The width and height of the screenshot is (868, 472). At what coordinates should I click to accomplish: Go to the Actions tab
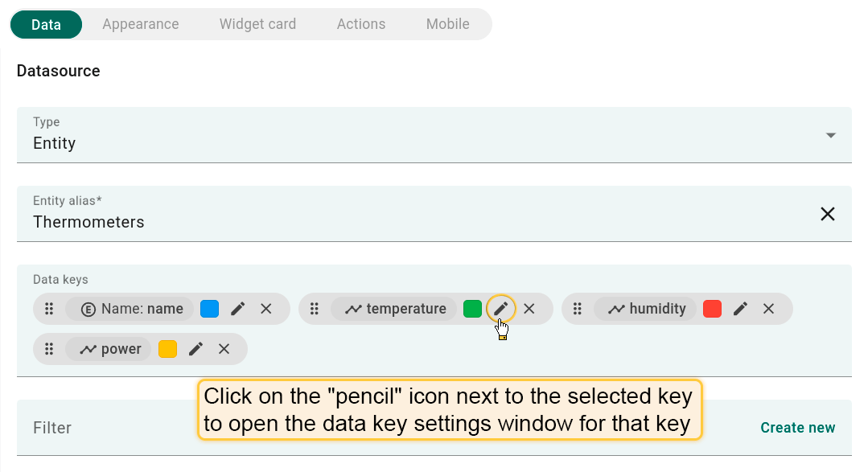click(361, 24)
